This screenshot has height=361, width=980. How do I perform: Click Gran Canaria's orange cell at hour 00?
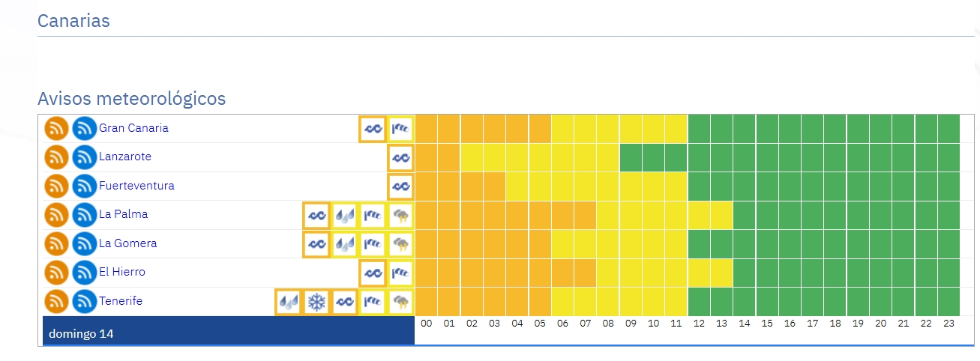tap(427, 129)
